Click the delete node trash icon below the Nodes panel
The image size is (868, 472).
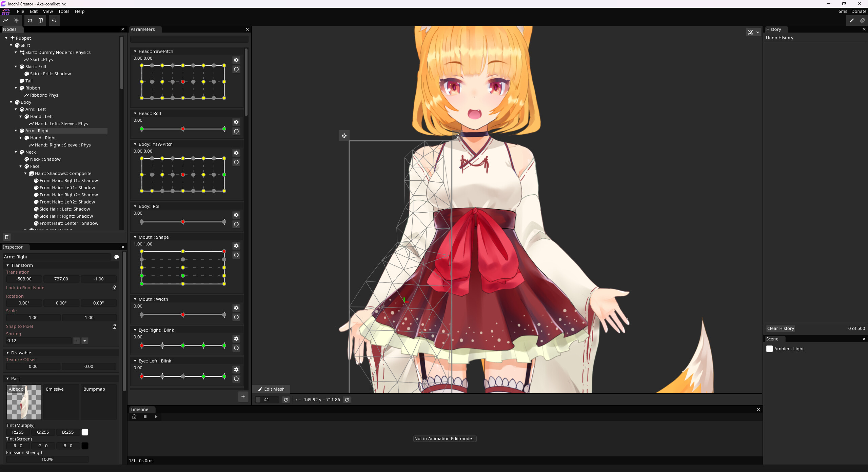tap(7, 237)
